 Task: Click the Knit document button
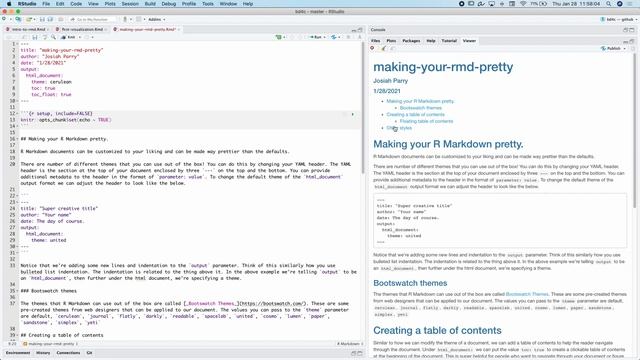pos(68,37)
